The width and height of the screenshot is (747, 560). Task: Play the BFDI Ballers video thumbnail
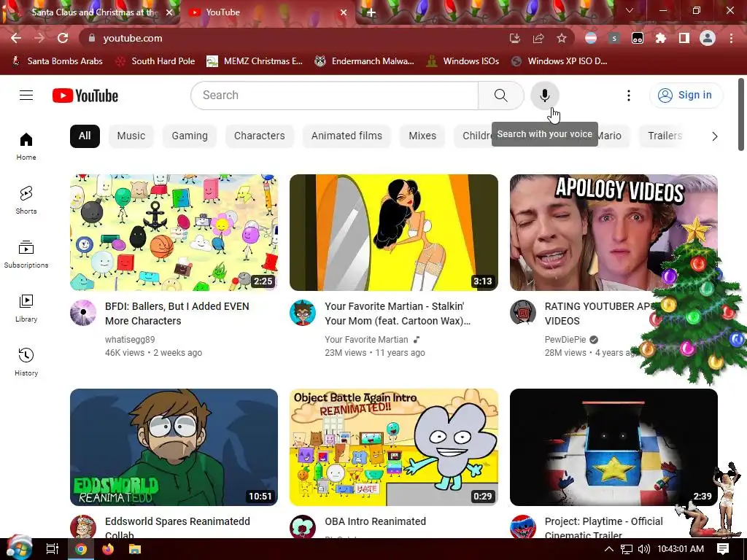point(174,233)
